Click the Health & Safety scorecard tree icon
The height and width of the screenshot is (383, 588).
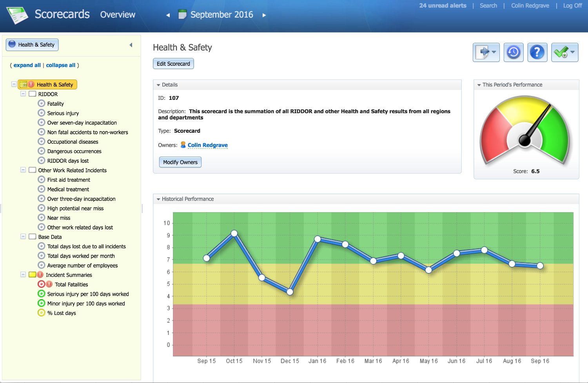click(23, 84)
